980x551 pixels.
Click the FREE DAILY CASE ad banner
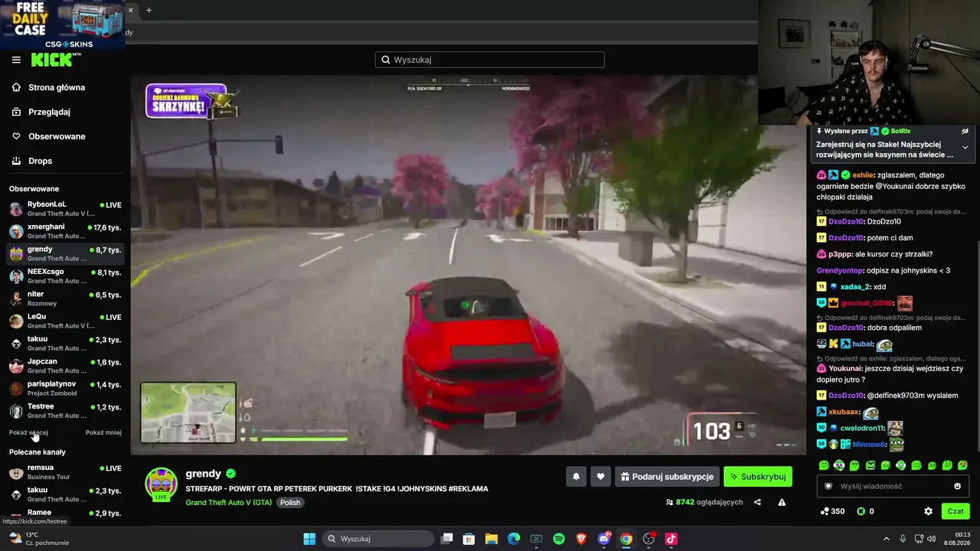tap(63, 24)
